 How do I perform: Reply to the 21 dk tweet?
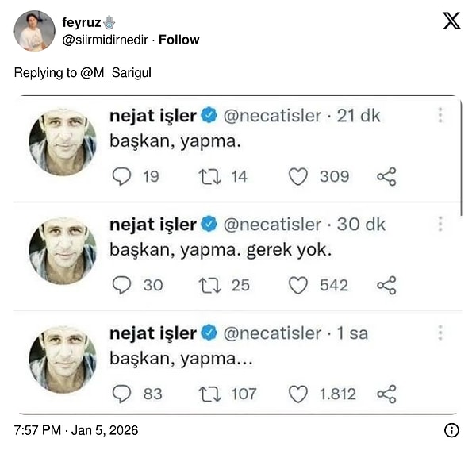121,176
